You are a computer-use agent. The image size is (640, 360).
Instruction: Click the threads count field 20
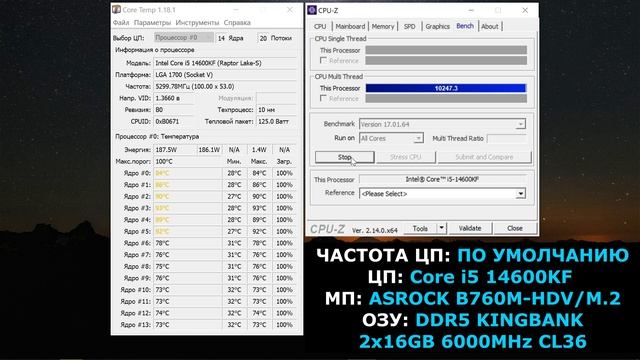point(263,38)
